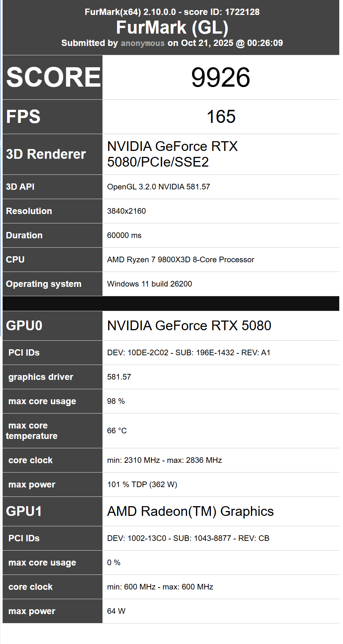
Task: Click the resolution value 3840x2160
Action: 126,211
